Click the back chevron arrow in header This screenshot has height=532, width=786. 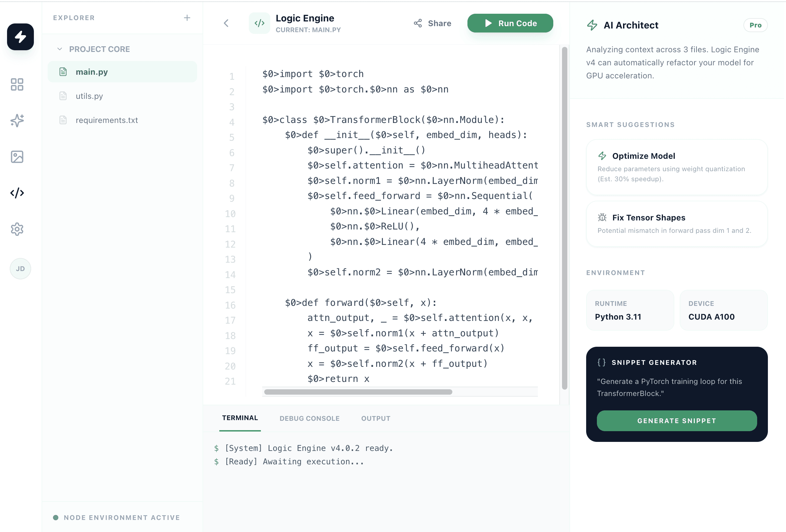click(226, 23)
